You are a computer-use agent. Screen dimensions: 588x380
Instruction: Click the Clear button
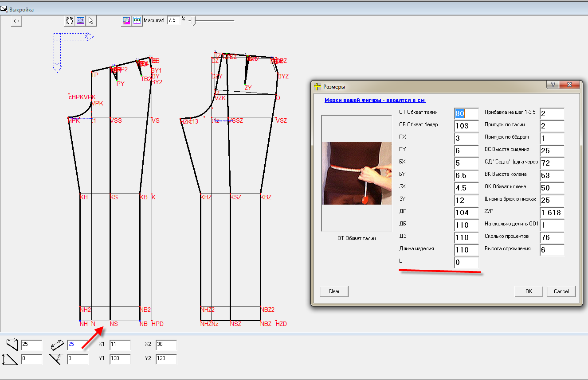coord(334,291)
